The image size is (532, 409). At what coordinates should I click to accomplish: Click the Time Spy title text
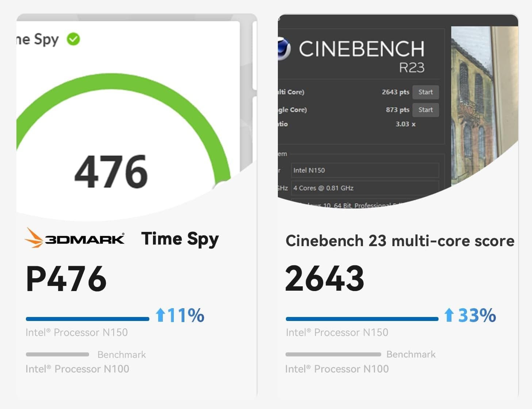pyautogui.click(x=180, y=239)
